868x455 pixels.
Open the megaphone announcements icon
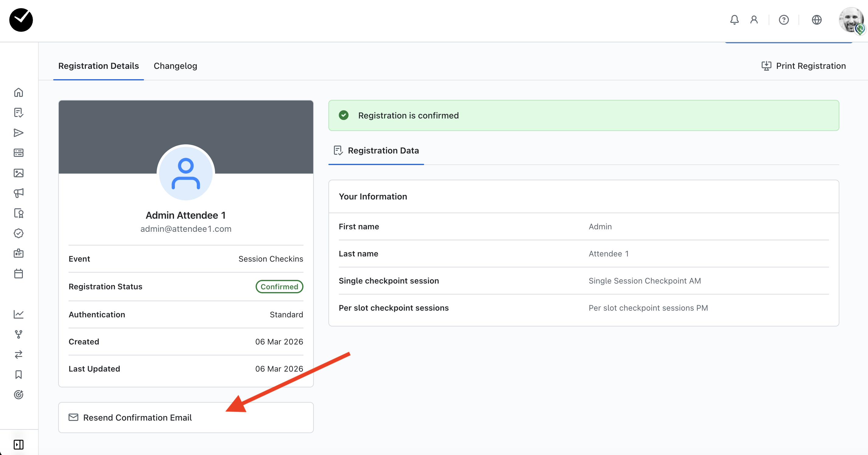tap(19, 193)
